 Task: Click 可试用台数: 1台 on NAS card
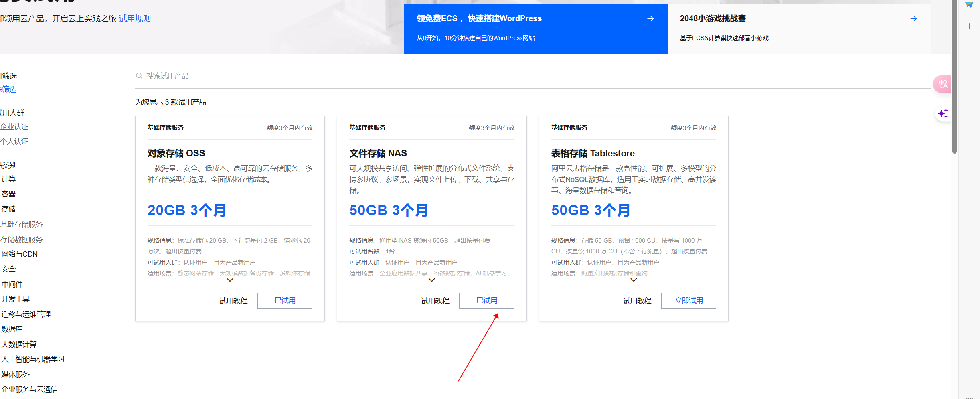tap(372, 251)
